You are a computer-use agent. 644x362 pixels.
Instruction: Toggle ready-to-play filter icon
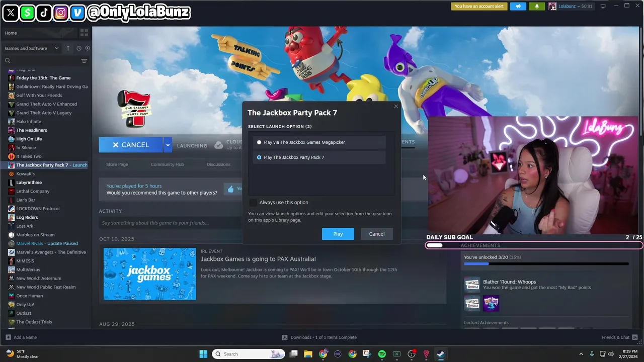[x=88, y=48]
